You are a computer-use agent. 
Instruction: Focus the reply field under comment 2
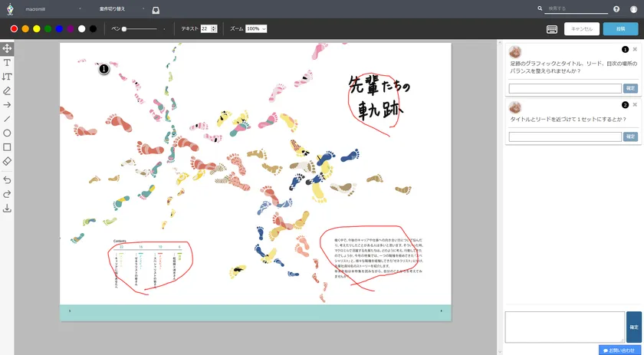565,136
